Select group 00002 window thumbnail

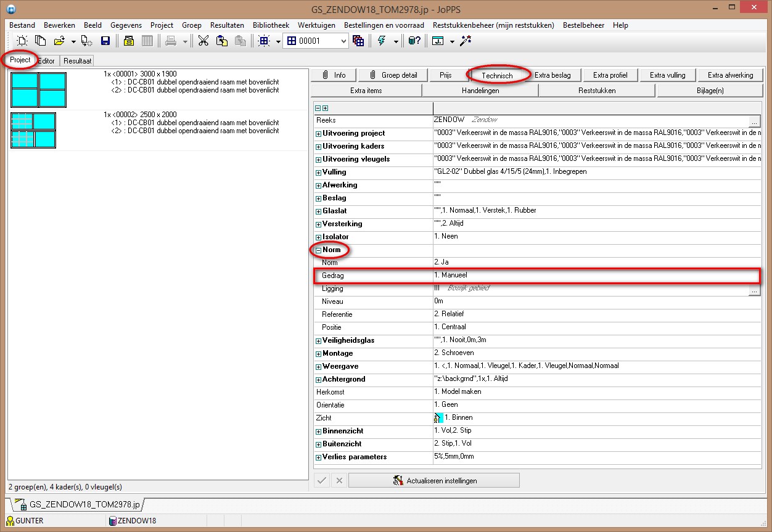33,130
